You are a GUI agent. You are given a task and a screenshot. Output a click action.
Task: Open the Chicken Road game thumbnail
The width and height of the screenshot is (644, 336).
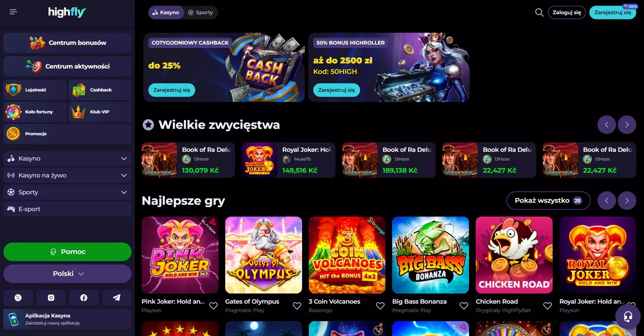pyautogui.click(x=514, y=255)
